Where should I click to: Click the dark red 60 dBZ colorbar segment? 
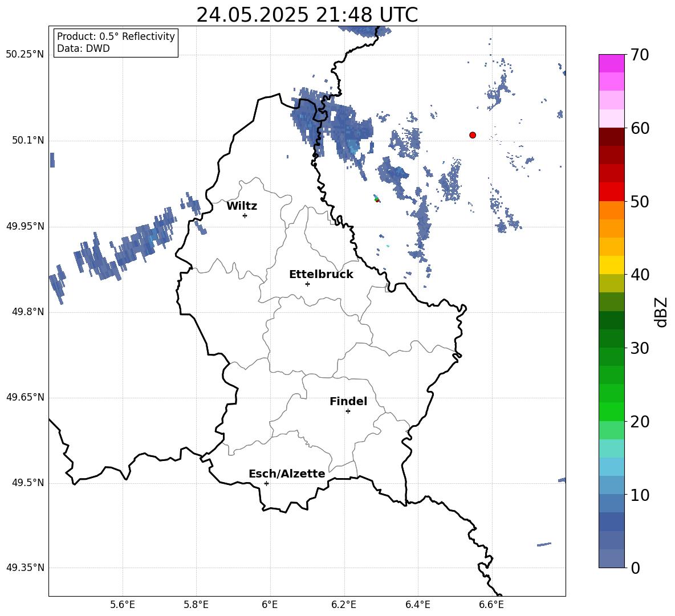click(612, 137)
